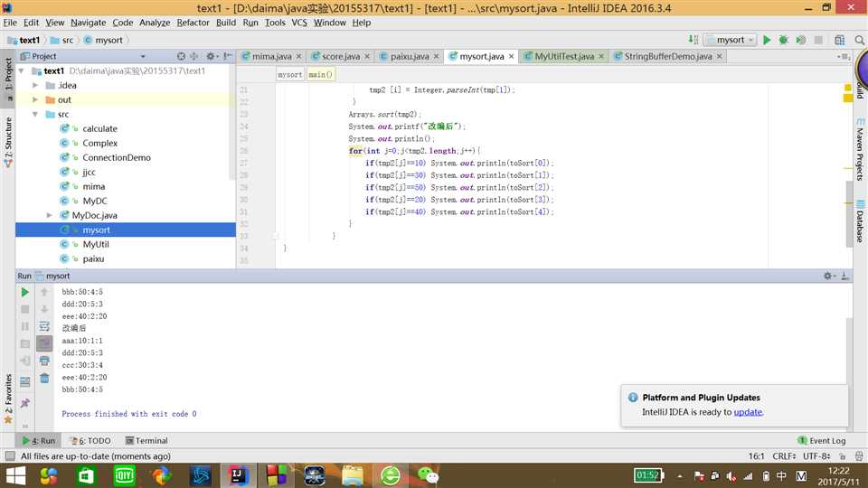This screenshot has width=868, height=488.
Task: Open the Terminal tool window
Action: coord(146,440)
